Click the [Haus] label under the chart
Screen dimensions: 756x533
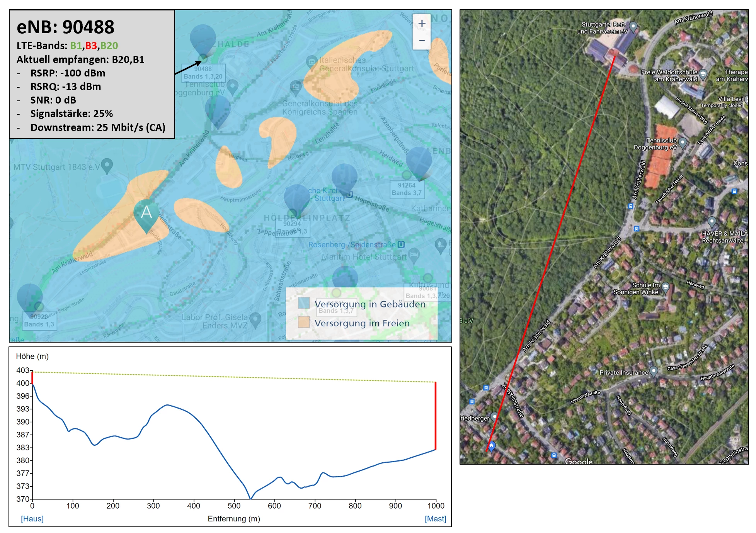32,518
